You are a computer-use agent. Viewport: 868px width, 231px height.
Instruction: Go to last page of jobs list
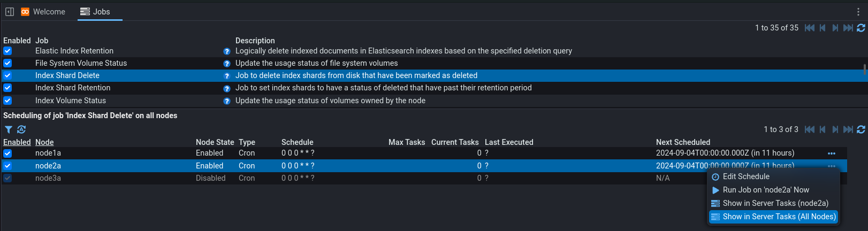848,28
